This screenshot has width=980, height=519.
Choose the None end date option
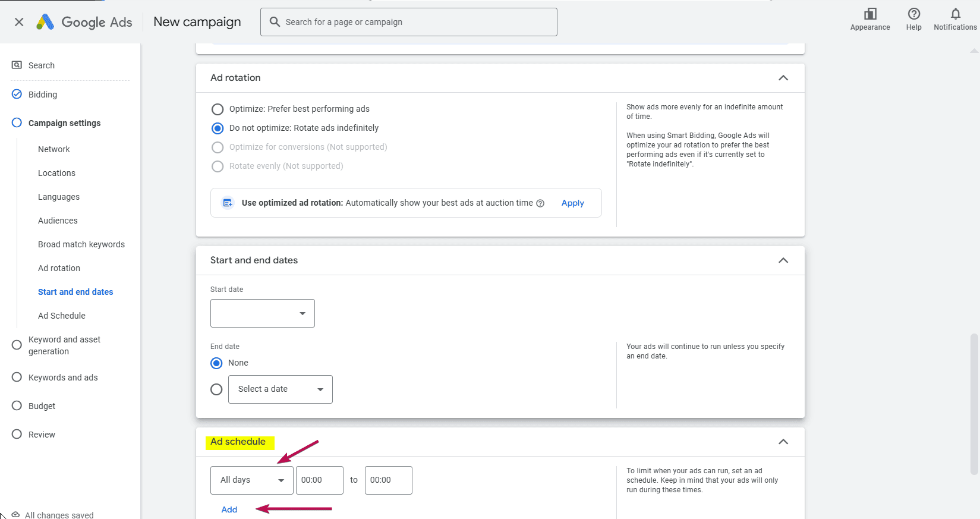pyautogui.click(x=217, y=363)
